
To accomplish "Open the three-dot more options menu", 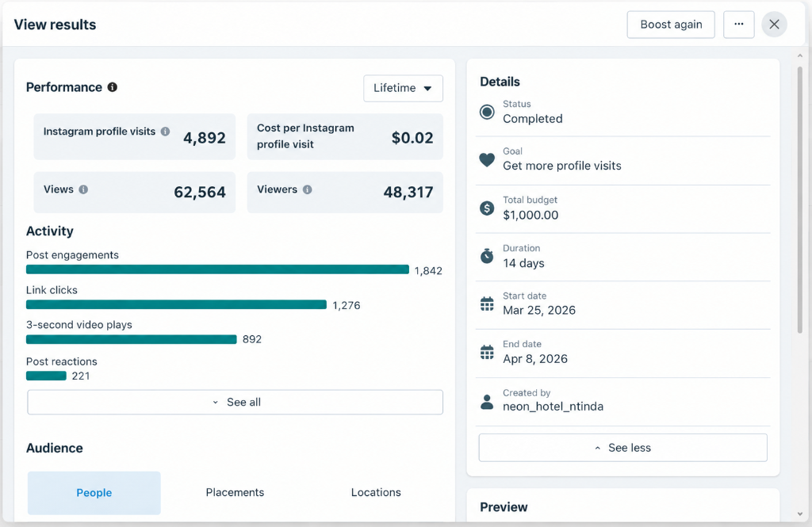I will [739, 25].
